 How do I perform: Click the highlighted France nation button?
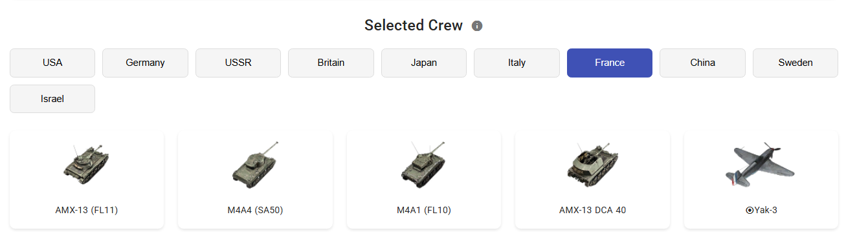tap(610, 63)
